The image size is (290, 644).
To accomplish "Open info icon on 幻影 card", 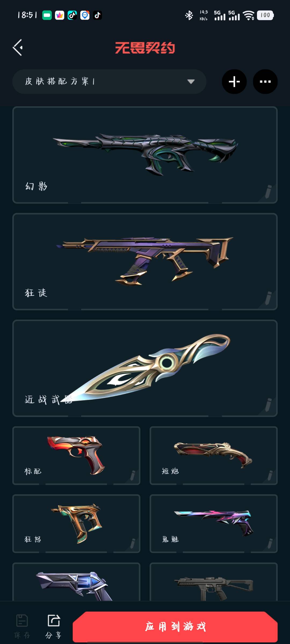I will click(x=268, y=192).
